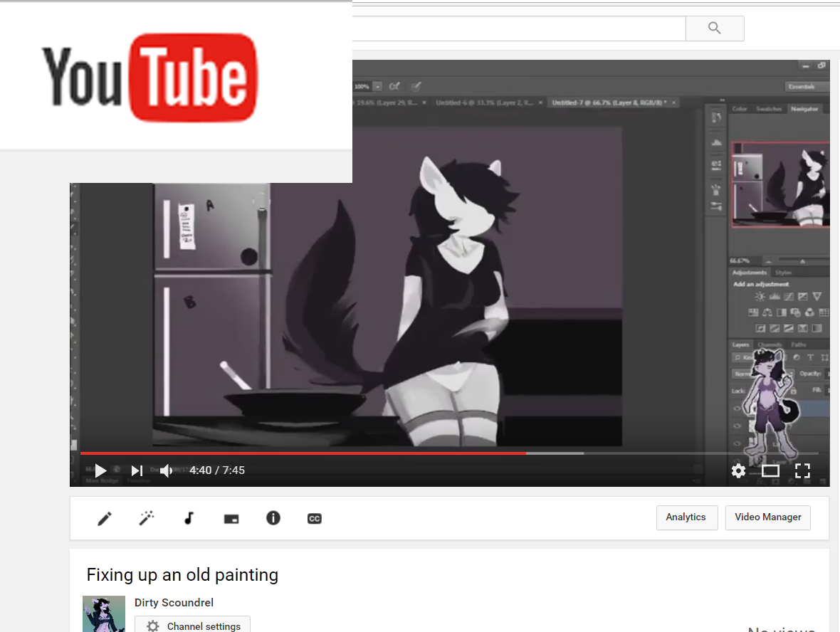Viewport: 840px width, 632px height.
Task: Select the Adjustments tab
Action: tap(750, 273)
